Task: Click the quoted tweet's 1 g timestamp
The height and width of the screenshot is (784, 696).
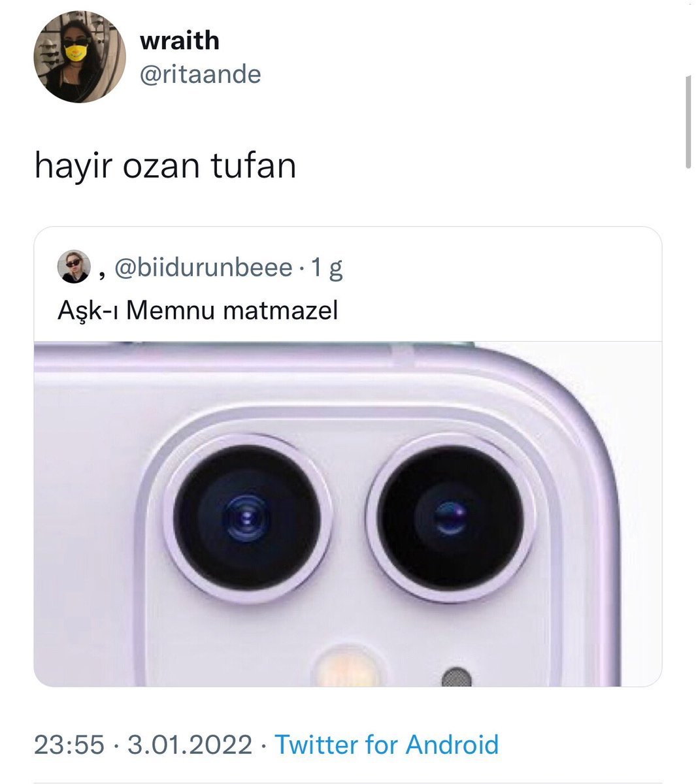Action: tap(327, 268)
